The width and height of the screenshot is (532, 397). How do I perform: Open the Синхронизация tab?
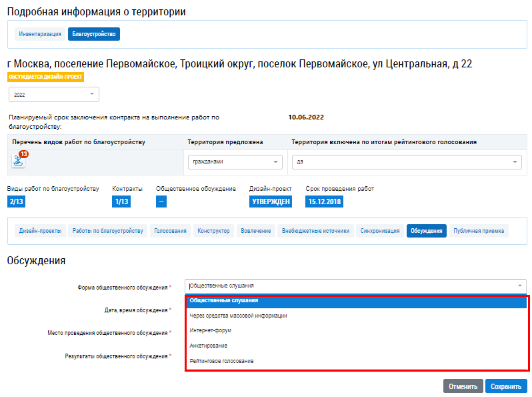(x=380, y=231)
